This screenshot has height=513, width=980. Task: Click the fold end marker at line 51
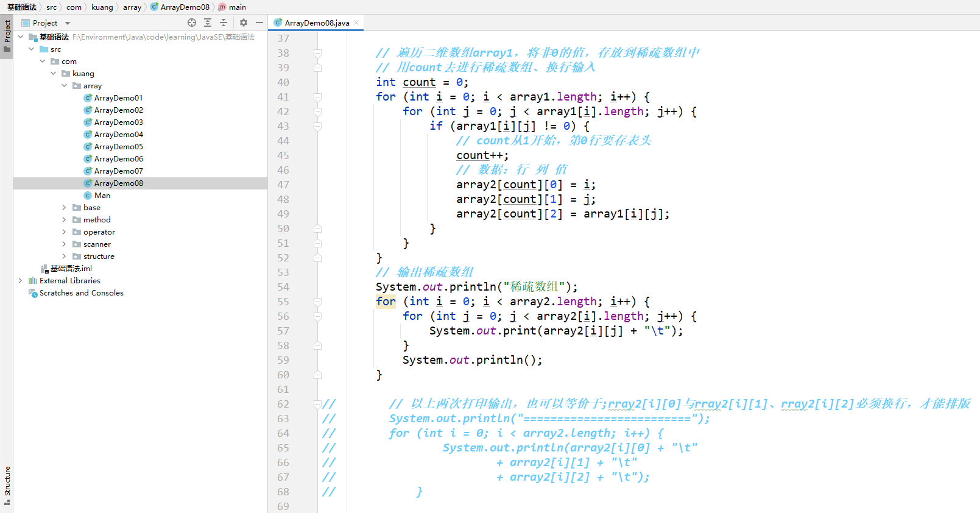[x=318, y=244]
